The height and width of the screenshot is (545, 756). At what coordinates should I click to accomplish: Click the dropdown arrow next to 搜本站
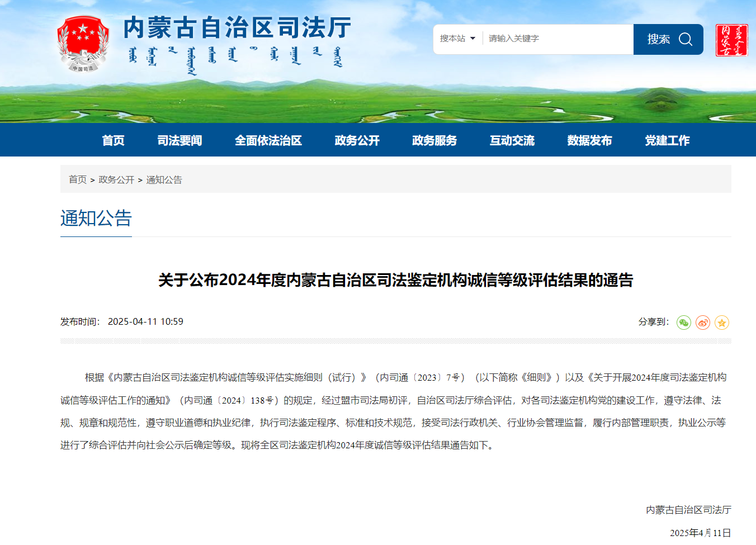[472, 39]
